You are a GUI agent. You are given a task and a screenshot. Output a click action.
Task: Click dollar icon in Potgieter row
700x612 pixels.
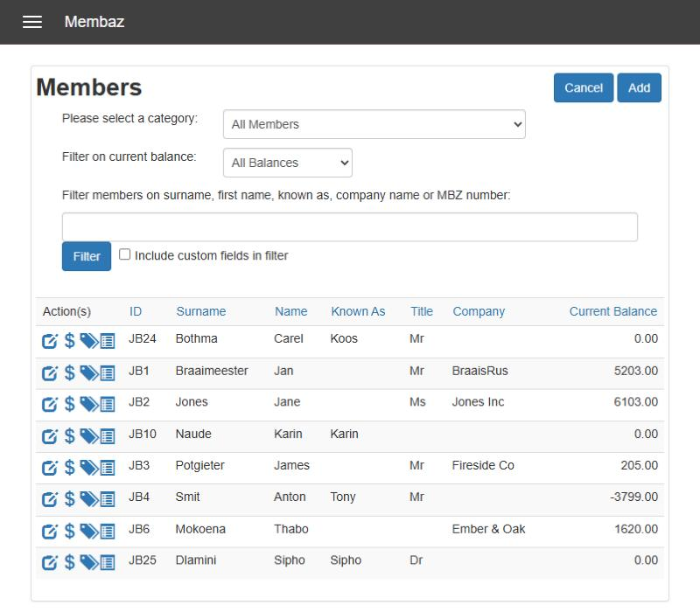(x=69, y=468)
